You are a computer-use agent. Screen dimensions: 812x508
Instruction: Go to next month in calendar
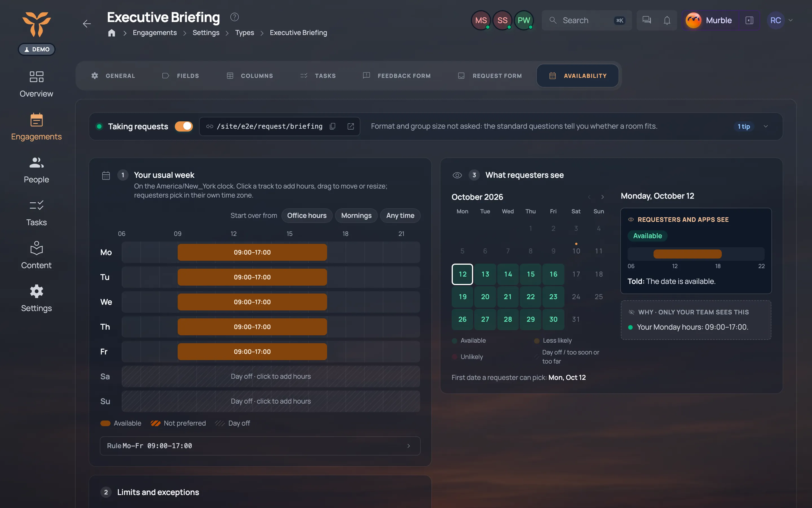pos(603,197)
